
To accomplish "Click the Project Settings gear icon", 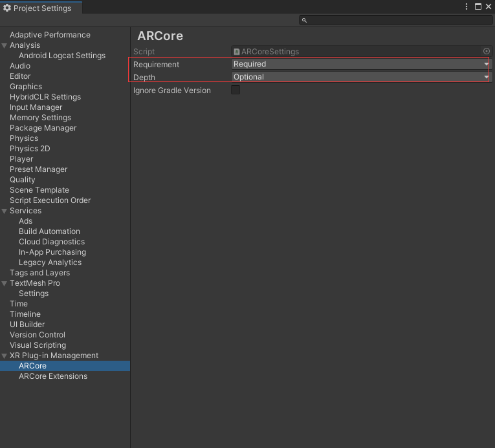I will pyautogui.click(x=7, y=8).
